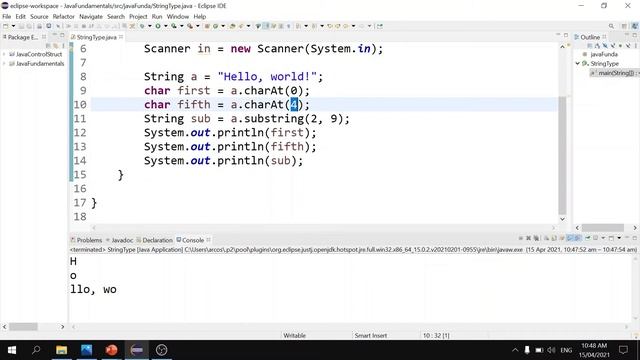640x360 pixels.
Task: Switch to the Javadoc tab
Action: pos(119,240)
